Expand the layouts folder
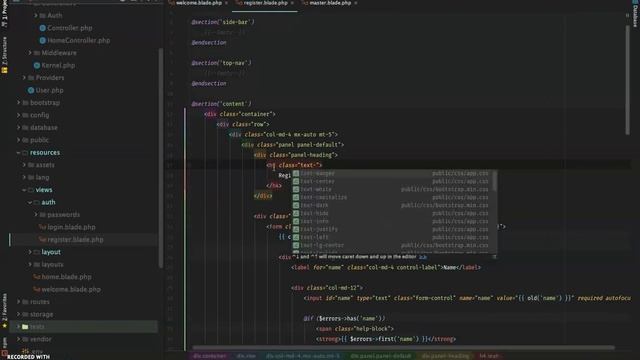This screenshot has width=640, height=360. click(x=30, y=264)
